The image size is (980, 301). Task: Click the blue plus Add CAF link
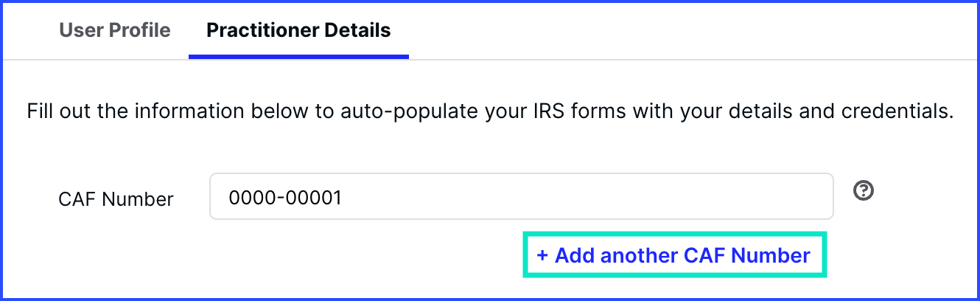pos(673,255)
